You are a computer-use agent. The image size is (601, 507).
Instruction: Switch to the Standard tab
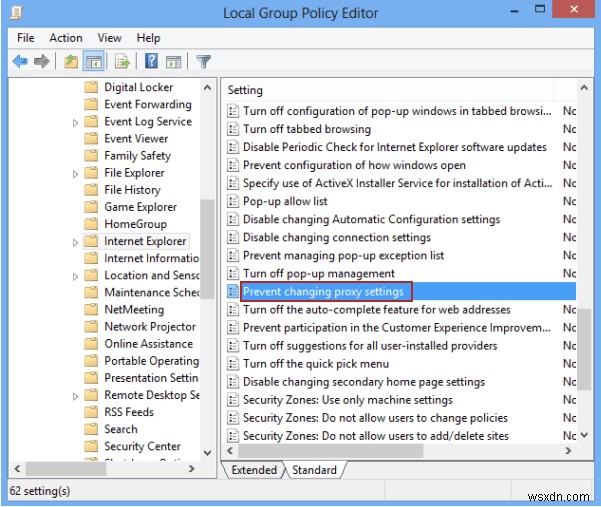(314, 470)
